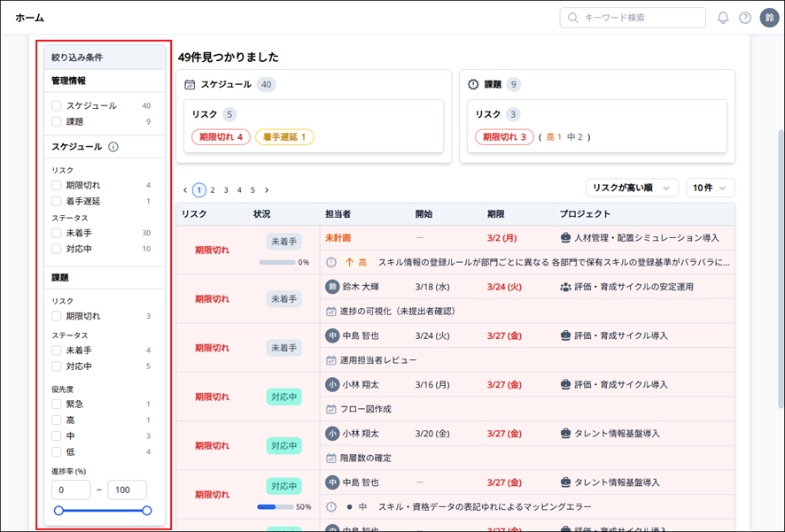This screenshot has width=785, height=532.
Task: Click the yellow 着手遅延 1 badge
Action: point(284,137)
